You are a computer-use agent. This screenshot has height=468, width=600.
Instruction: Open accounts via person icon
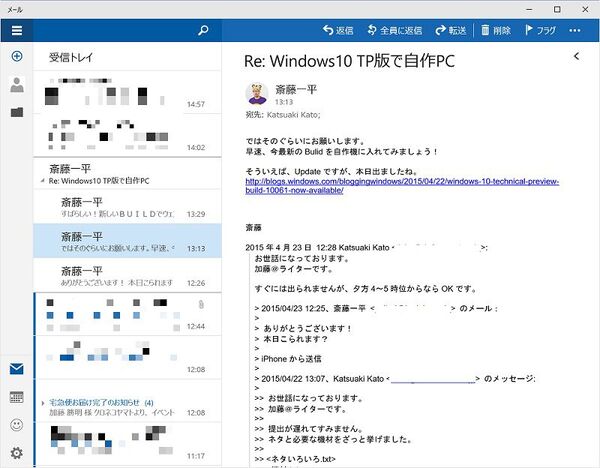(17, 85)
